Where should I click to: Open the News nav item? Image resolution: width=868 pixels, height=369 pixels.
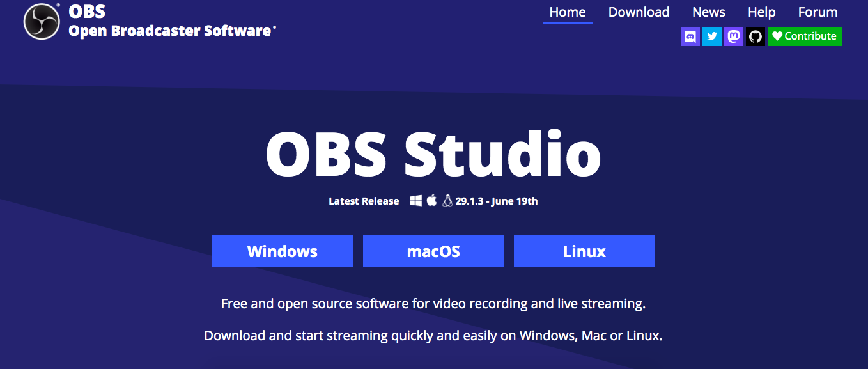click(709, 12)
